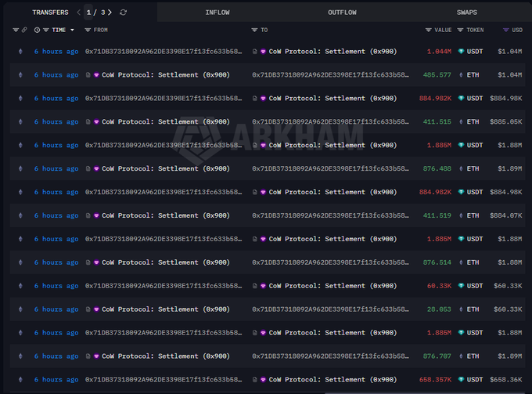Click Ethereum chain icon in 485.577 ETH row
This screenshot has height=394, width=532.
click(x=20, y=74)
